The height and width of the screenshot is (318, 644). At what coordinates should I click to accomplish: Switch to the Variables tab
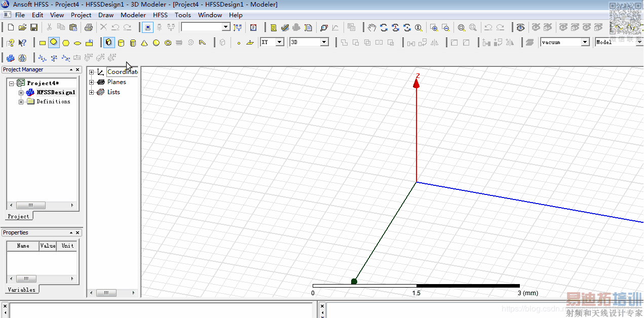click(x=22, y=290)
